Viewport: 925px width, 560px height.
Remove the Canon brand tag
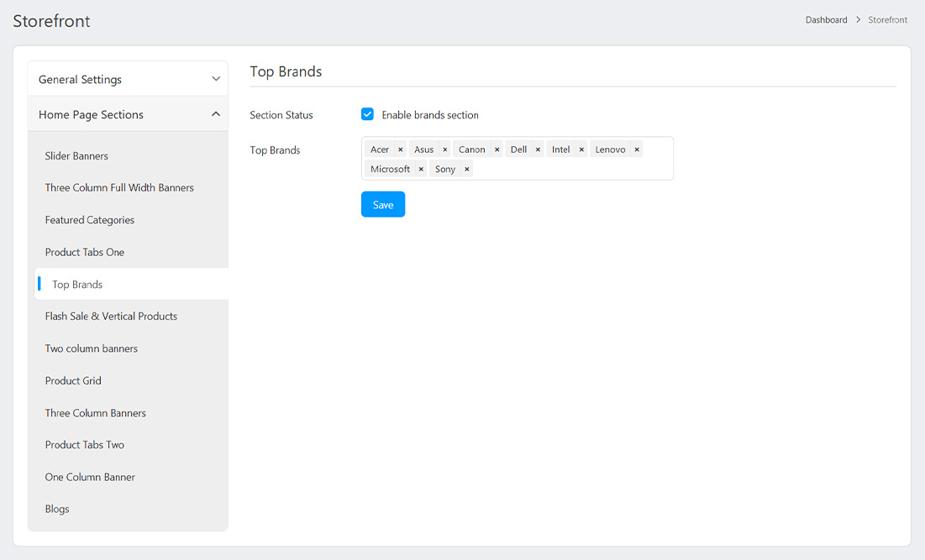(x=497, y=149)
